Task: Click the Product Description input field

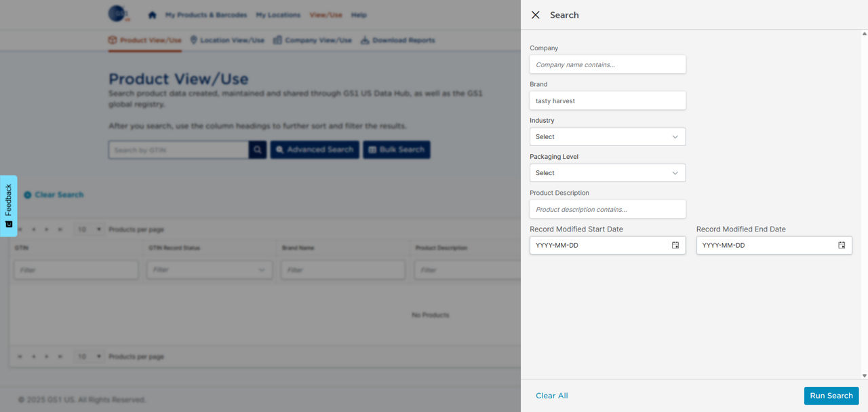Action: 607,209
